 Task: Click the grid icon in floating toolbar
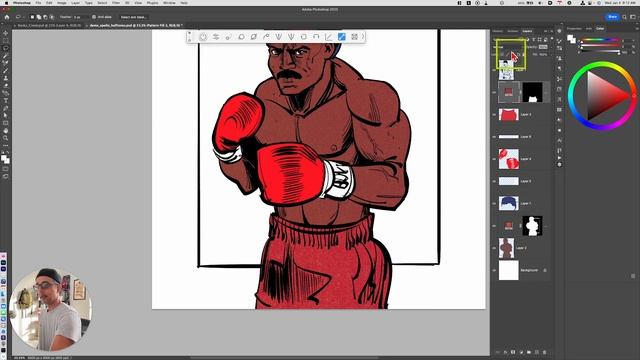354,37
